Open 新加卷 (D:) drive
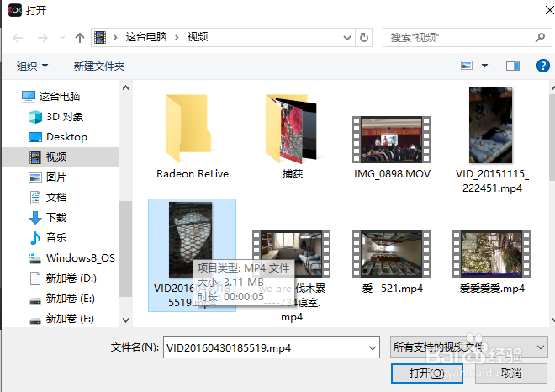Screen dimensions: 555x392 [71, 278]
